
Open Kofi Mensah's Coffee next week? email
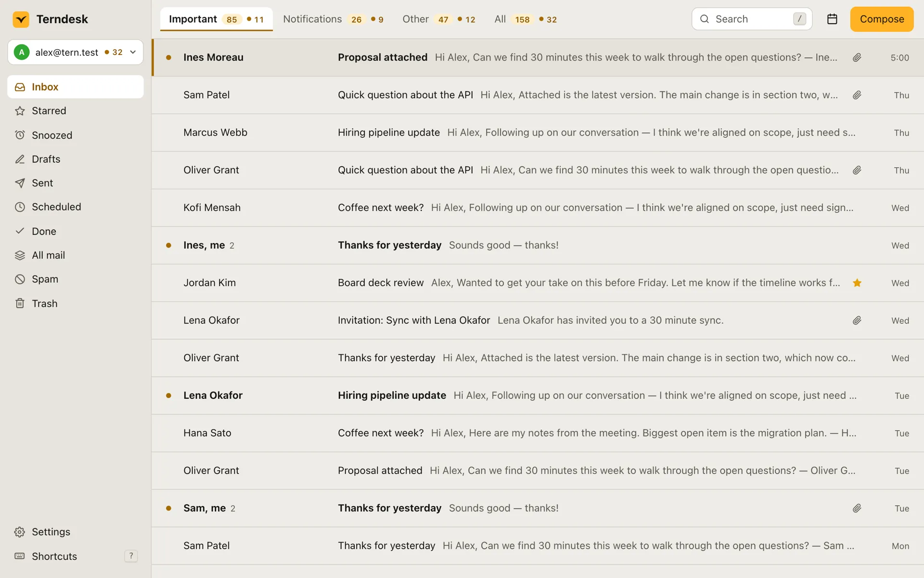[x=538, y=208]
